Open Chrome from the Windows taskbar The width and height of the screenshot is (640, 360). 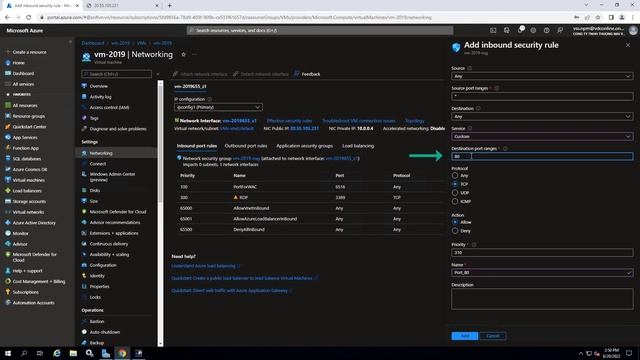click(122, 353)
